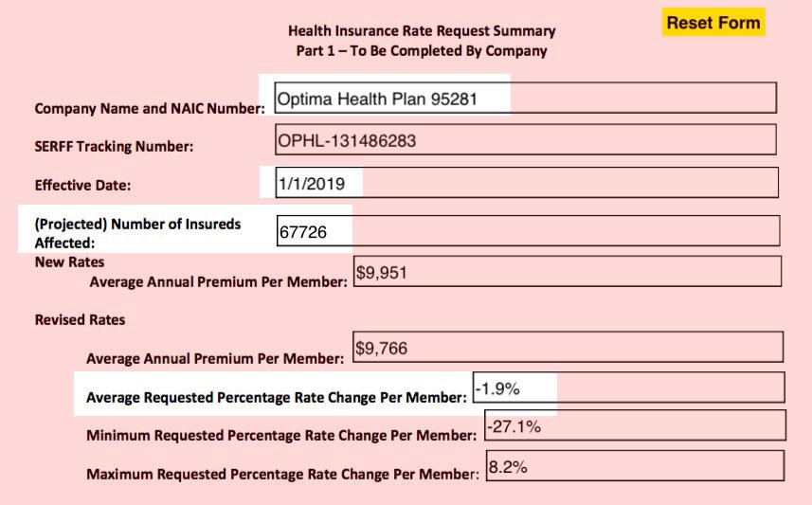
Task: Click the Health Insurance Rate Request Summary title
Action: [422, 31]
